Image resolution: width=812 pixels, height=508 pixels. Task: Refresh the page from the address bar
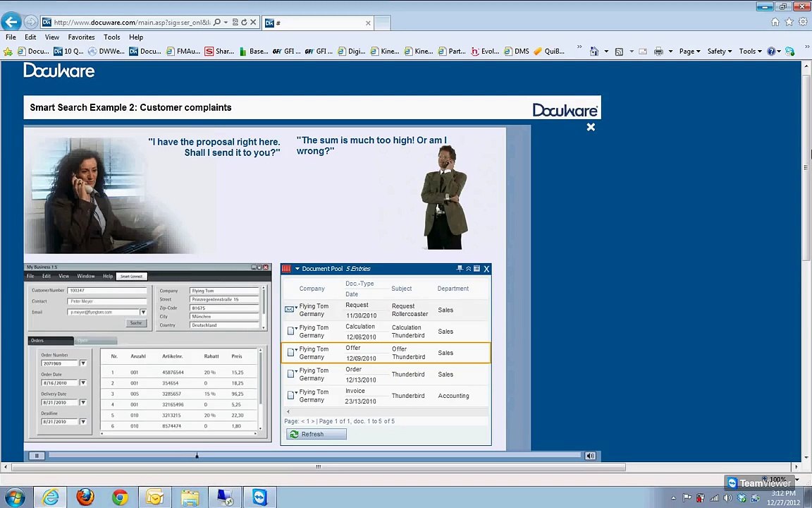tap(244, 23)
